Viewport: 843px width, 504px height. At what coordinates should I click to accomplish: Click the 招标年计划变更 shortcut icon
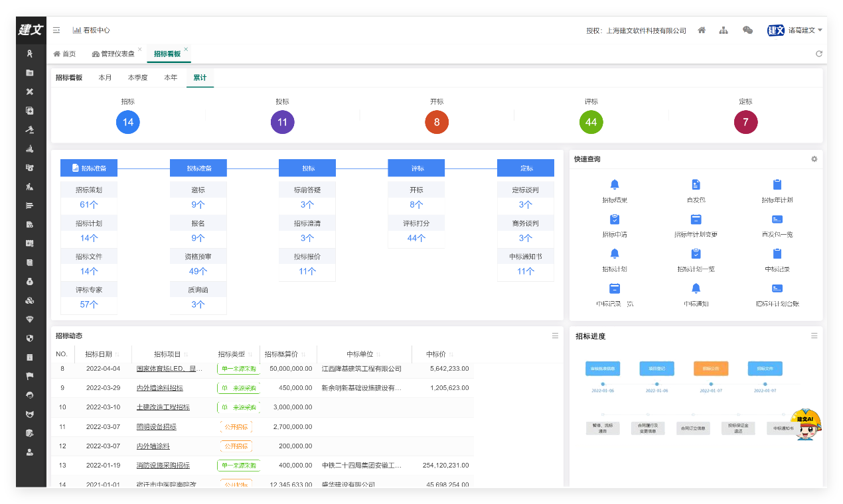pos(696,220)
